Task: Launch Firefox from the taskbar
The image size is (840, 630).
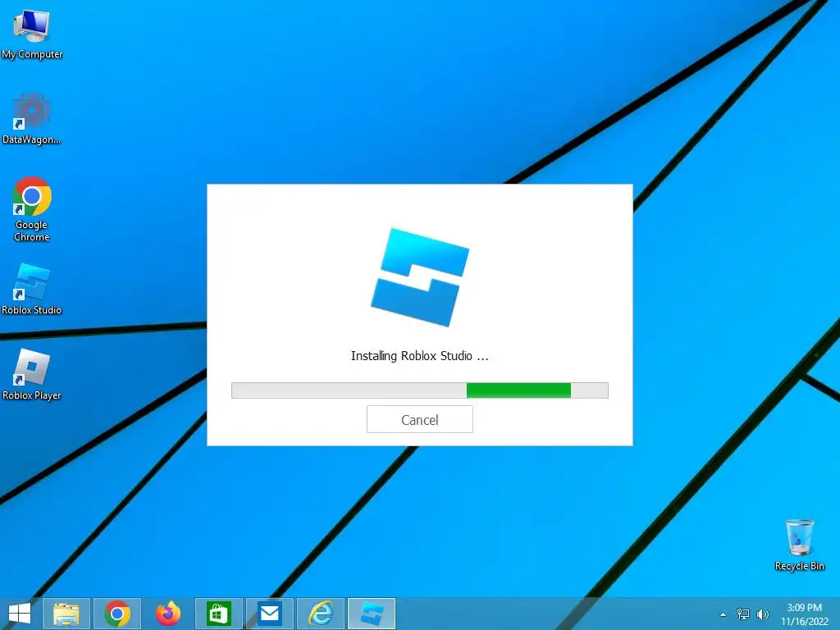Action: [168, 614]
